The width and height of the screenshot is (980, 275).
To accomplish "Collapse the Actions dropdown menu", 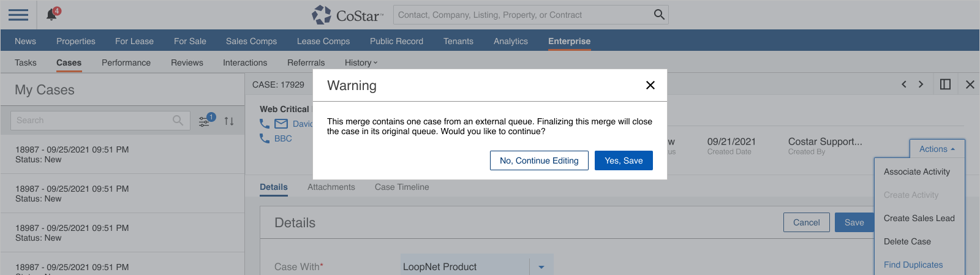I will pyautogui.click(x=937, y=149).
